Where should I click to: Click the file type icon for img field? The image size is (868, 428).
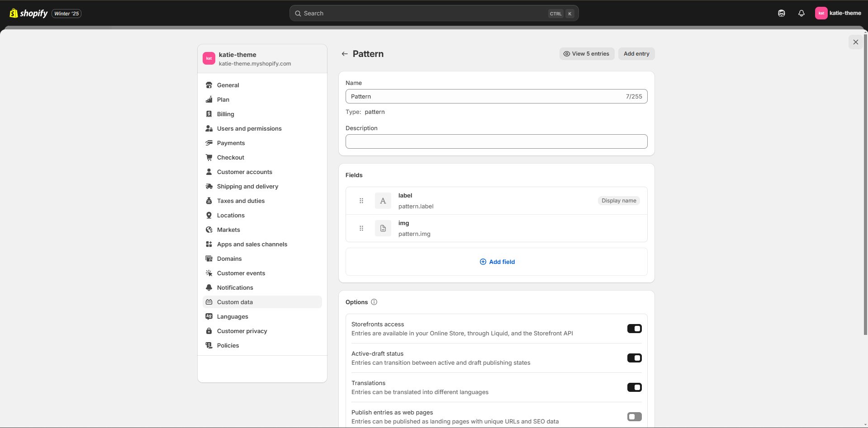(x=383, y=228)
